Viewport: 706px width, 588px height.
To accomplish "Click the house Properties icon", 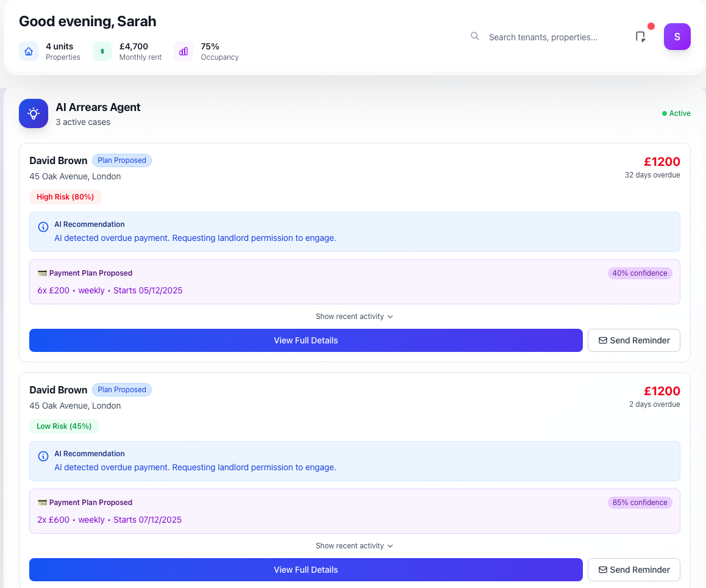I will click(29, 51).
